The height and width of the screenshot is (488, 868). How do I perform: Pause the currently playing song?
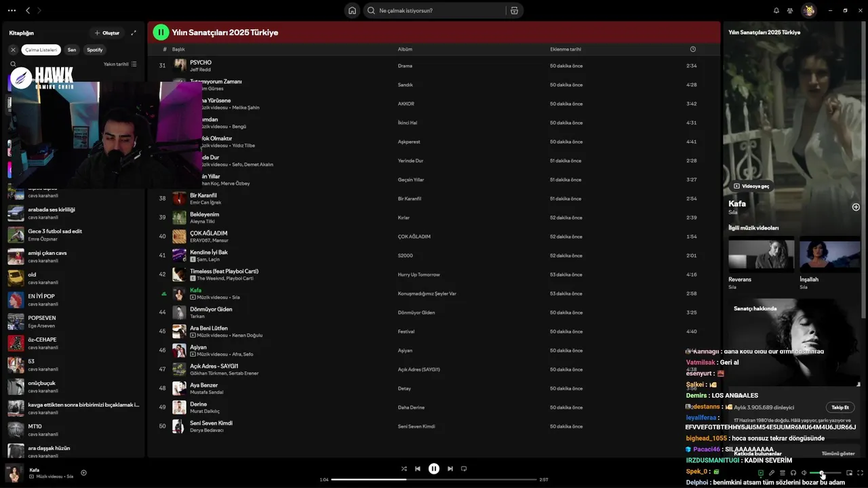[434, 468]
